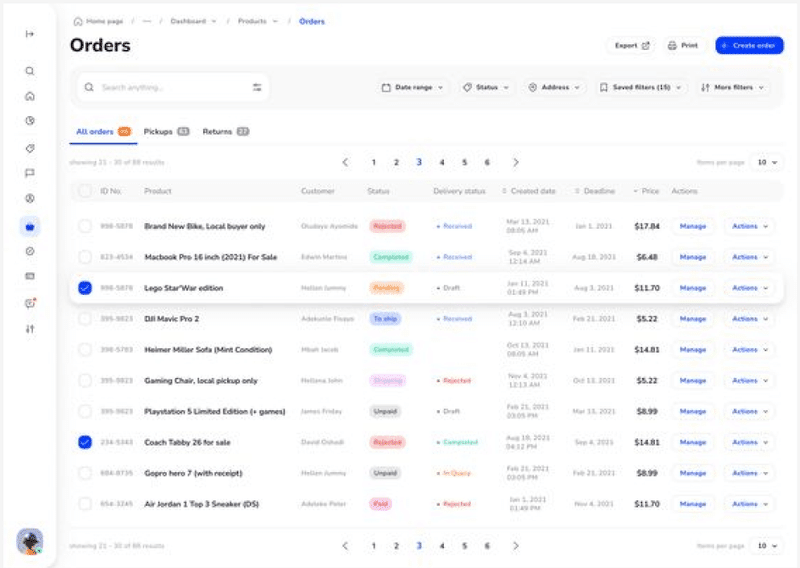The image size is (800, 568).
Task: Check the Macbook Pro 16 inch row checkbox
Action: pyautogui.click(x=85, y=257)
